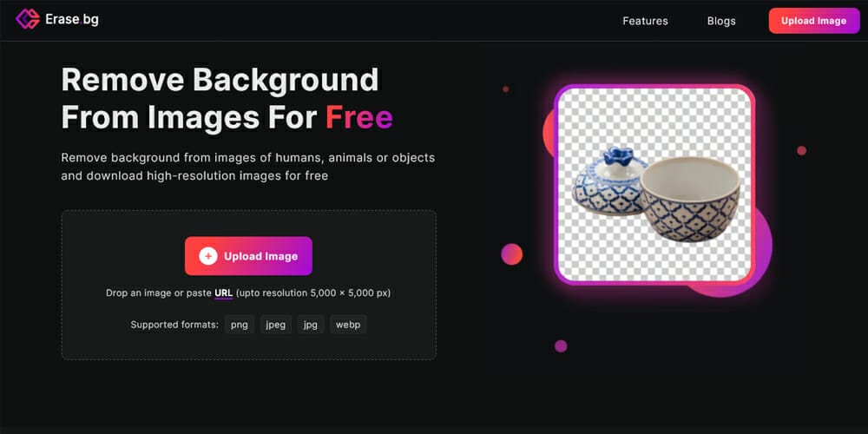Image resolution: width=868 pixels, height=434 pixels.
Task: Click the header Upload Image button
Action: tap(814, 21)
